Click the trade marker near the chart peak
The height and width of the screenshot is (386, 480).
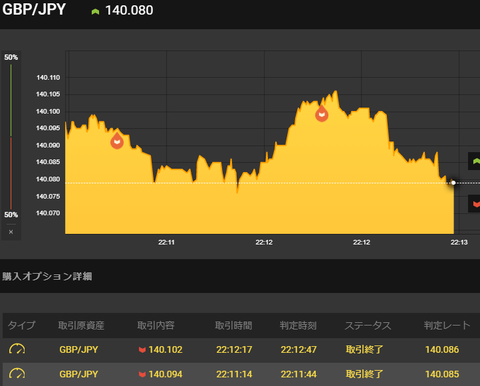click(322, 113)
